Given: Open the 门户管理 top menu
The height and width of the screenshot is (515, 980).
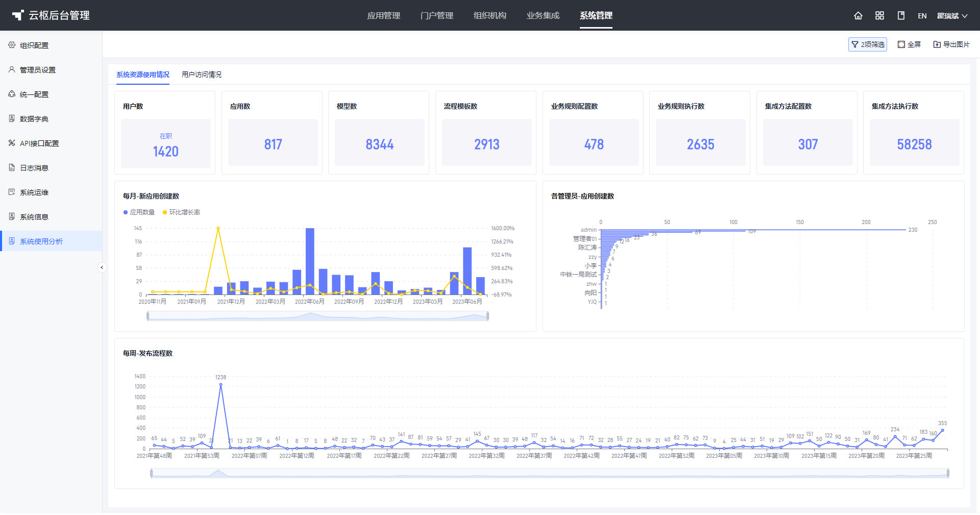Looking at the screenshot, I should [437, 15].
